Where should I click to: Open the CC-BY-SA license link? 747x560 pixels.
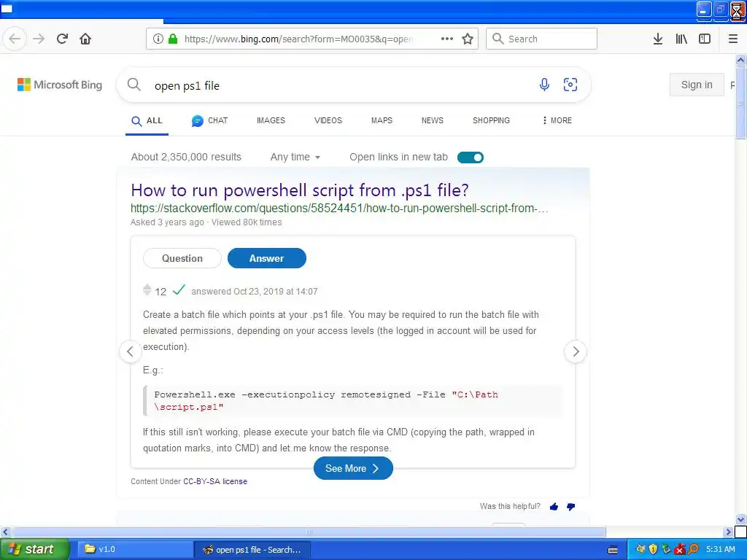point(215,481)
